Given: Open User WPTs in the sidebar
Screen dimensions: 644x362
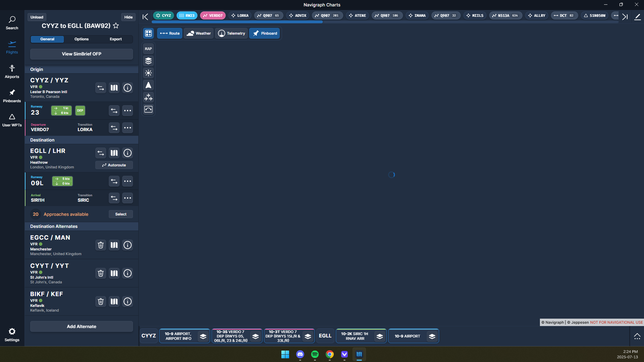Looking at the screenshot, I should (12, 120).
